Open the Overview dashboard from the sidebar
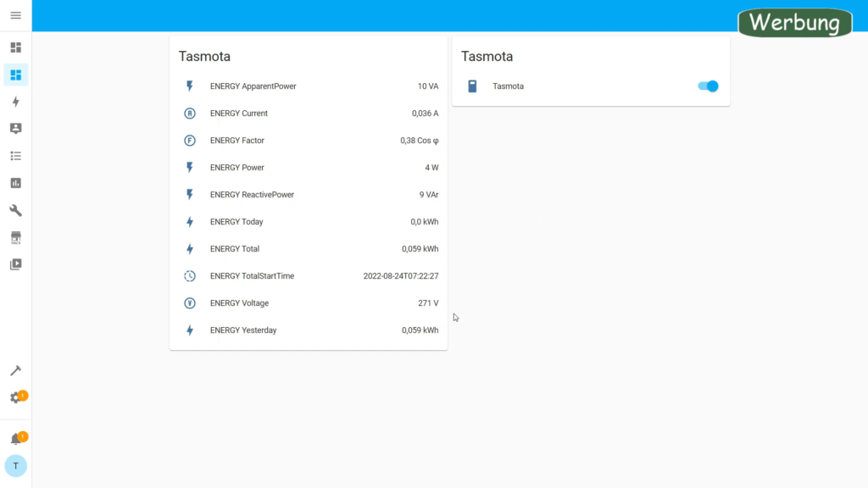Screen dimensions: 868x488 (15, 47)
